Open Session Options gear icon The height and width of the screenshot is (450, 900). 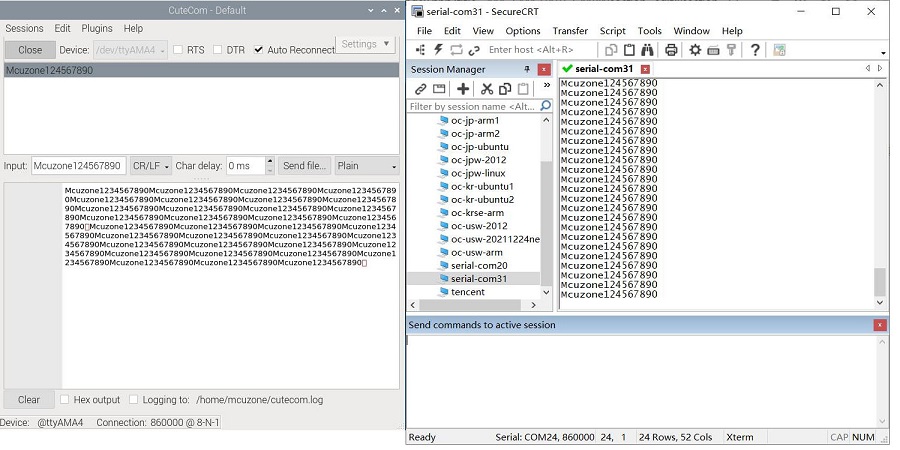click(695, 50)
